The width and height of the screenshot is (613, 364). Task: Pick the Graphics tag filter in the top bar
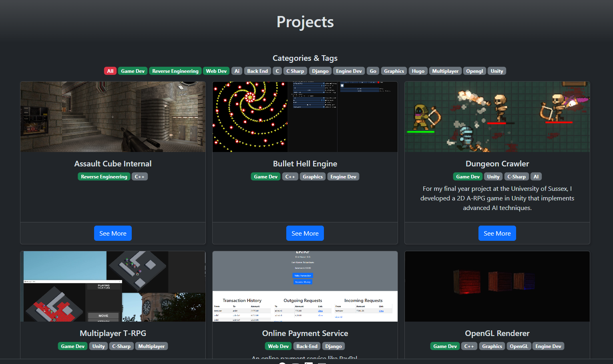394,71
